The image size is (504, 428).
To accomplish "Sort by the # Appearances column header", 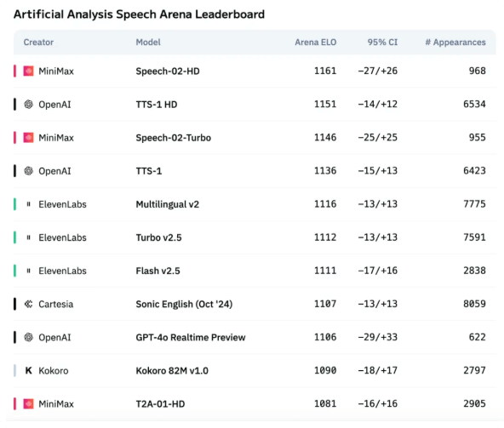I will [x=455, y=43].
